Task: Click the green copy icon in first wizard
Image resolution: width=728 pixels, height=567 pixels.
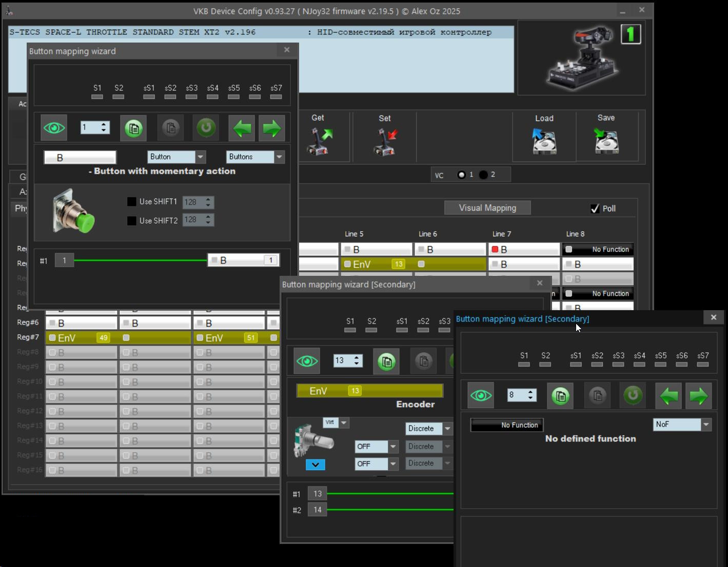Action: pyautogui.click(x=133, y=128)
